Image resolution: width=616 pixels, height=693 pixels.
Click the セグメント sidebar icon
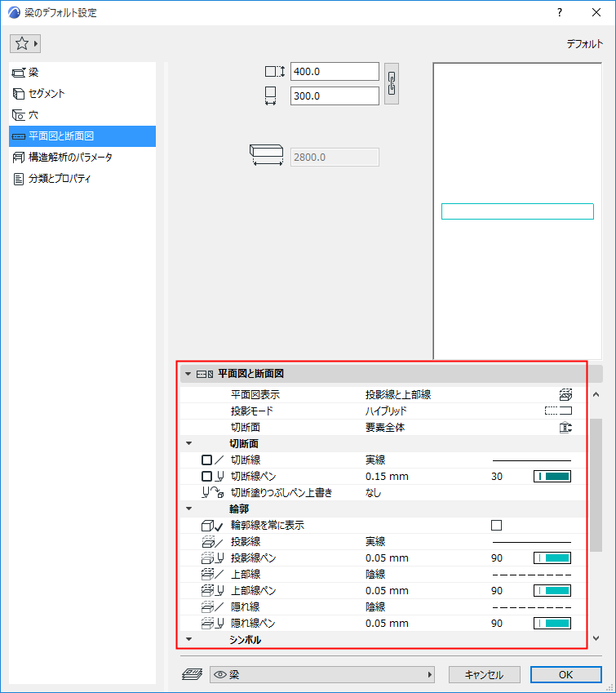click(19, 94)
